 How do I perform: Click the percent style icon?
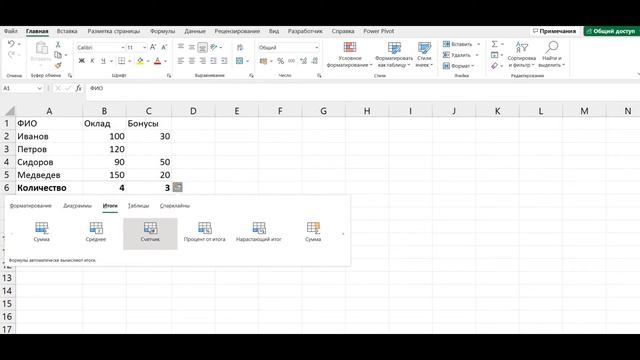[280, 61]
